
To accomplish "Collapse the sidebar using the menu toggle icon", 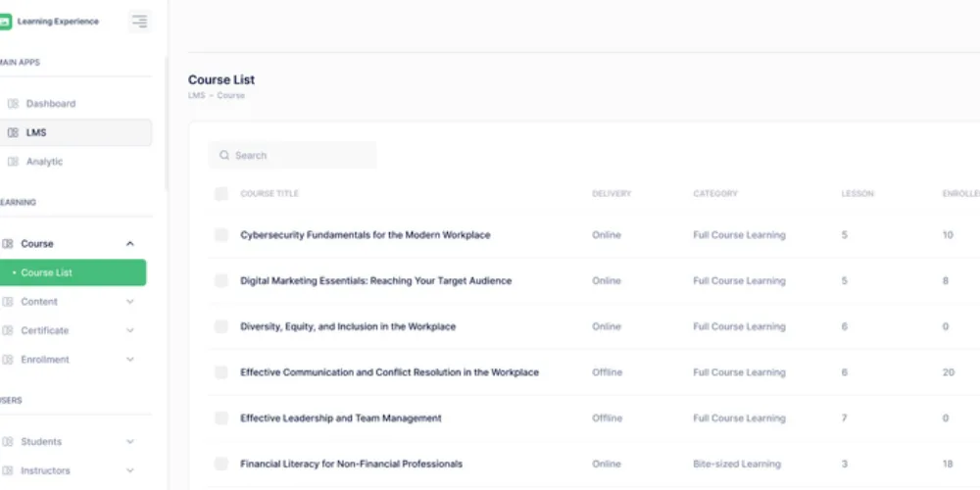I will 139,22.
